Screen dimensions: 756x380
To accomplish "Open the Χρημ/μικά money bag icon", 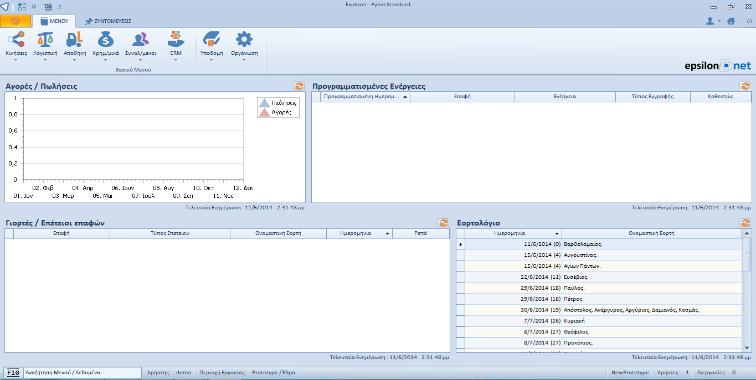I will pos(105,40).
